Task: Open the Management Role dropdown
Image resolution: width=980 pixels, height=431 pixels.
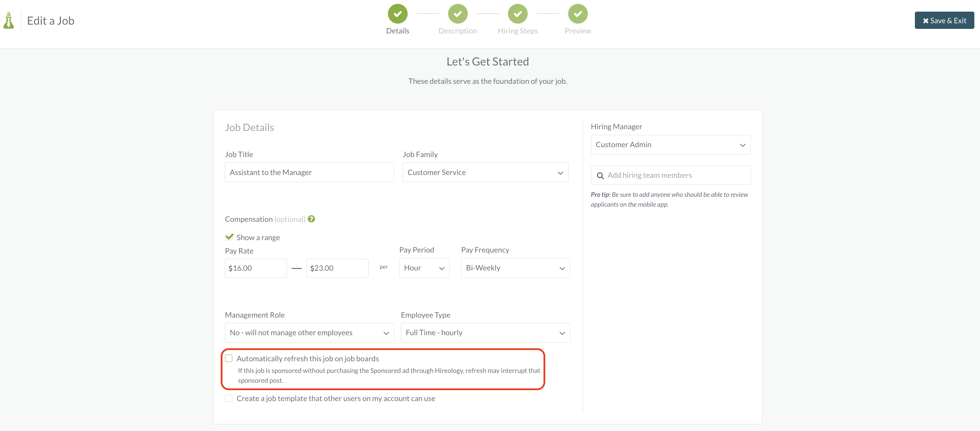Action: pyautogui.click(x=309, y=332)
